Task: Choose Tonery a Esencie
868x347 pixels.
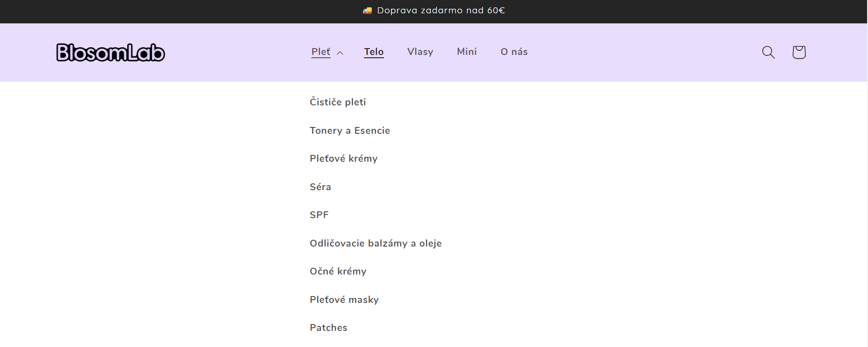Action: coord(350,130)
